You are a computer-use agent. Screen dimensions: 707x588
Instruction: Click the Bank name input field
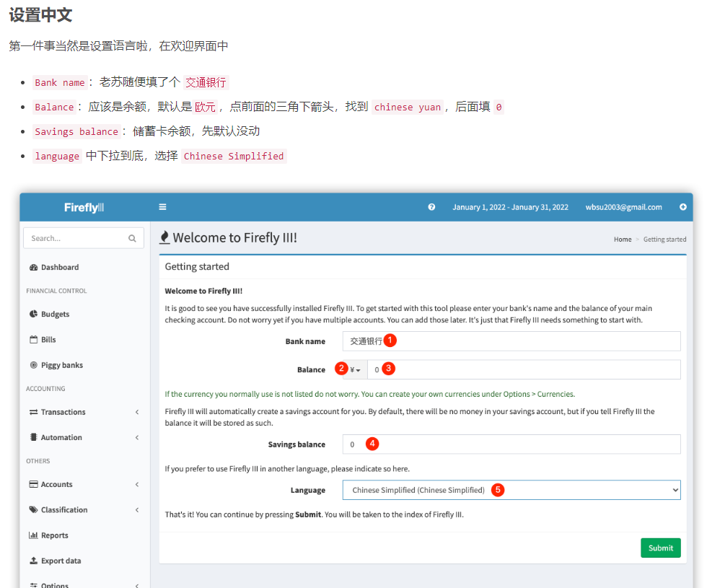(x=511, y=341)
